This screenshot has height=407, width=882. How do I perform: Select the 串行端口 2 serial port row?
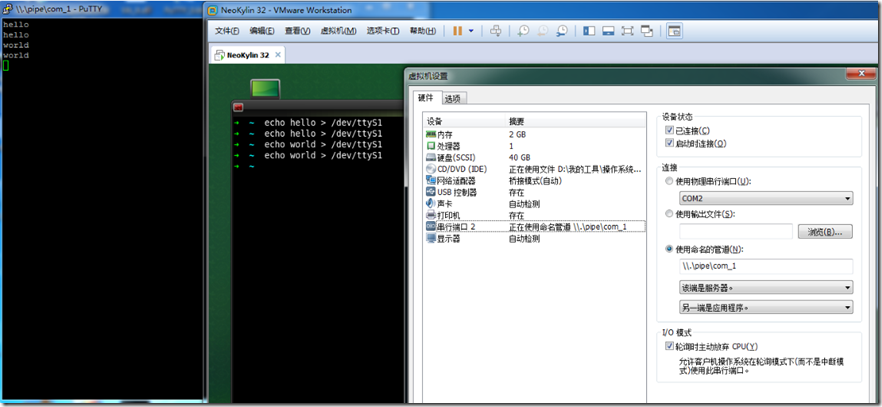(534, 227)
